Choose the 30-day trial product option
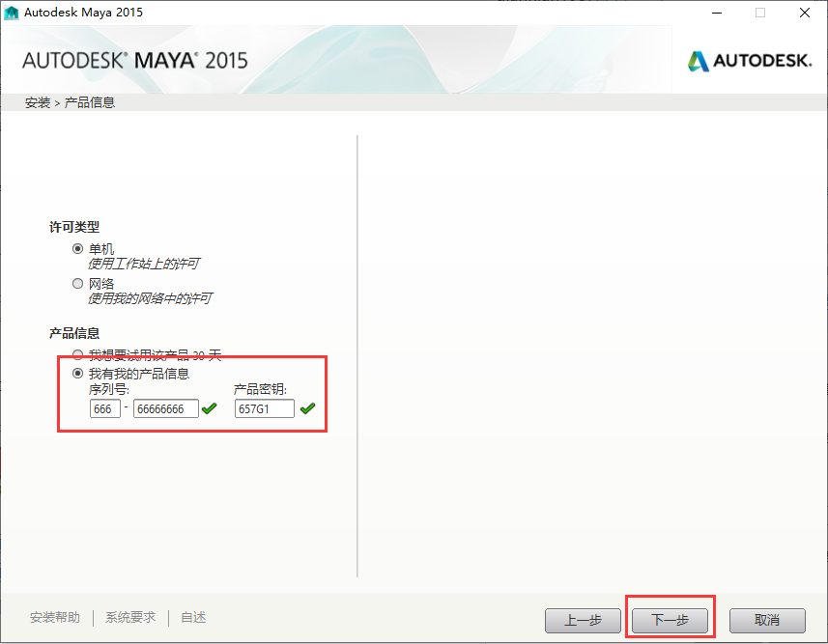 77,354
